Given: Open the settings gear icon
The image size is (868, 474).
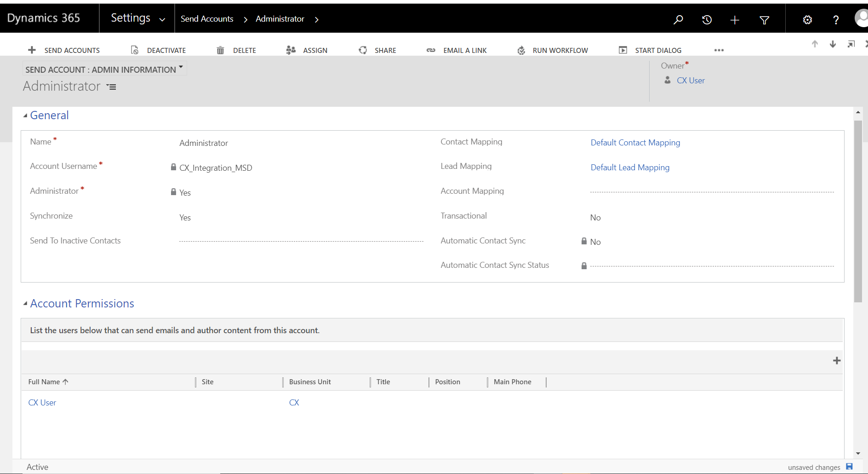Looking at the screenshot, I should click(x=807, y=20).
